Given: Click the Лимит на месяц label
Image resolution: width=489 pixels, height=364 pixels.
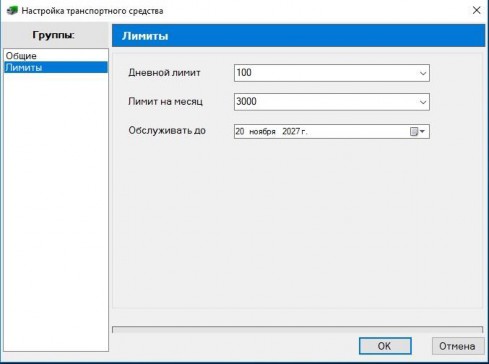Looking at the screenshot, I should click(x=165, y=102).
